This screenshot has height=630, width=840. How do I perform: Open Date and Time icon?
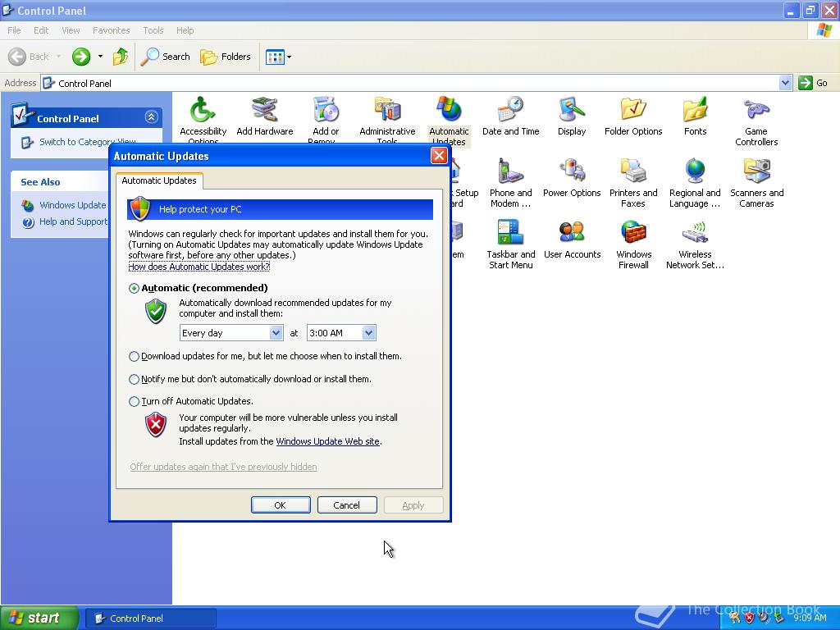pos(510,116)
